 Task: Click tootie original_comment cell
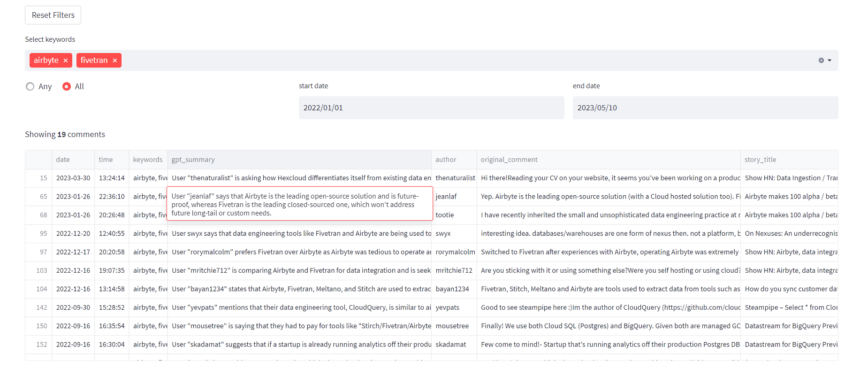pyautogui.click(x=609, y=215)
